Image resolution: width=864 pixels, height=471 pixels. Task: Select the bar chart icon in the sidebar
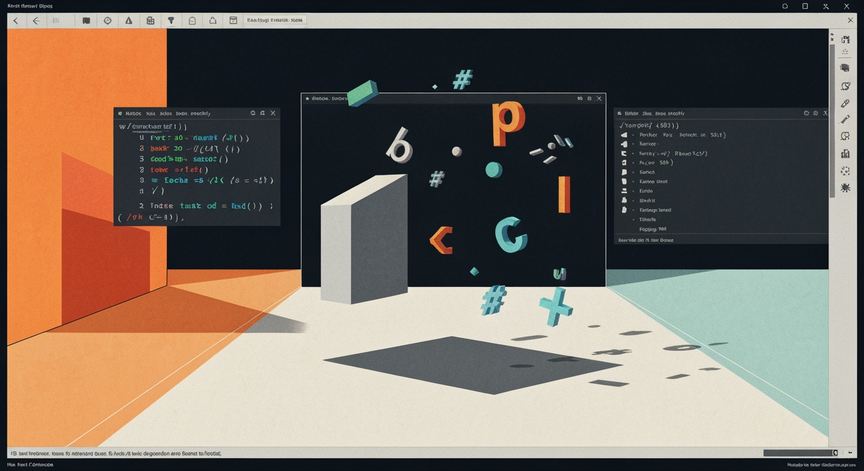coord(845,154)
